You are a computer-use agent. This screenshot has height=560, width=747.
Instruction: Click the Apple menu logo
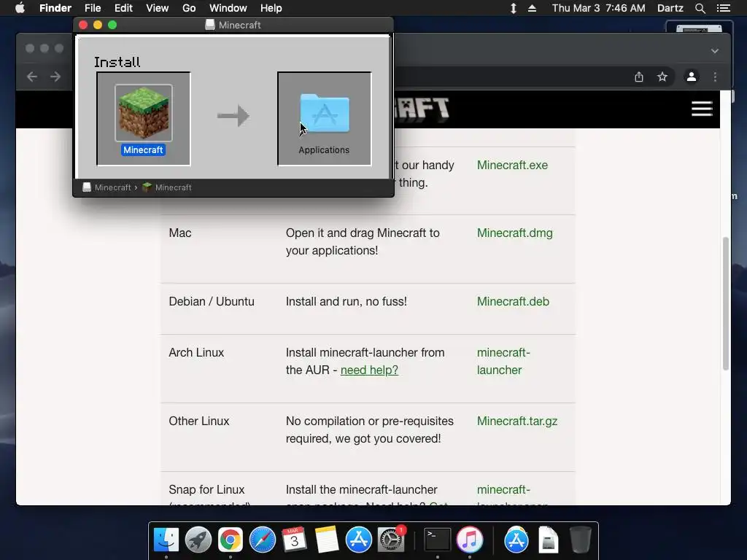(x=20, y=8)
